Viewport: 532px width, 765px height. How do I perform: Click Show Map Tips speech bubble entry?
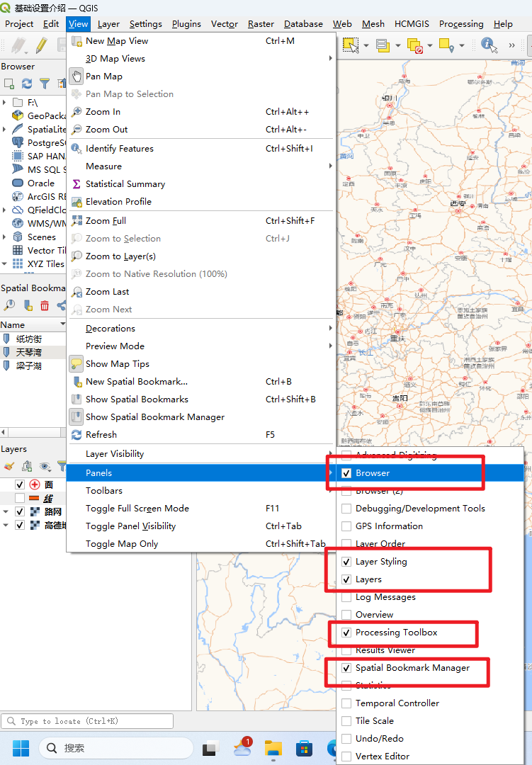tap(201, 364)
